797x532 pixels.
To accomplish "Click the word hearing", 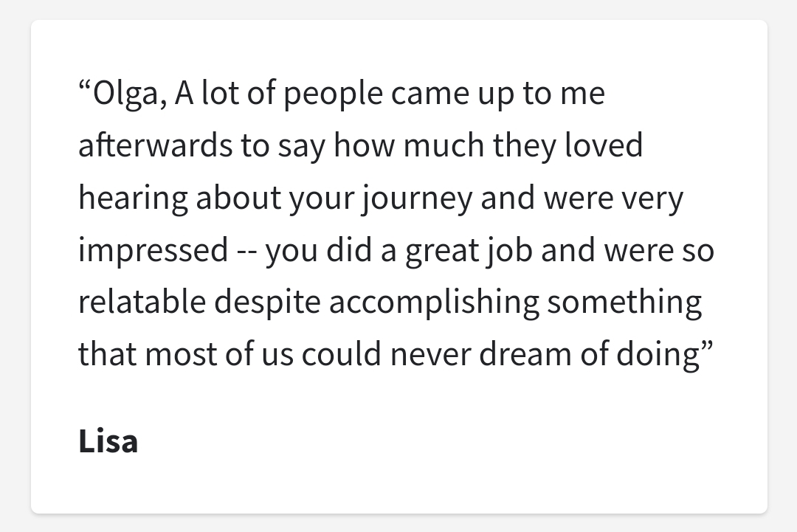I will [x=133, y=198].
